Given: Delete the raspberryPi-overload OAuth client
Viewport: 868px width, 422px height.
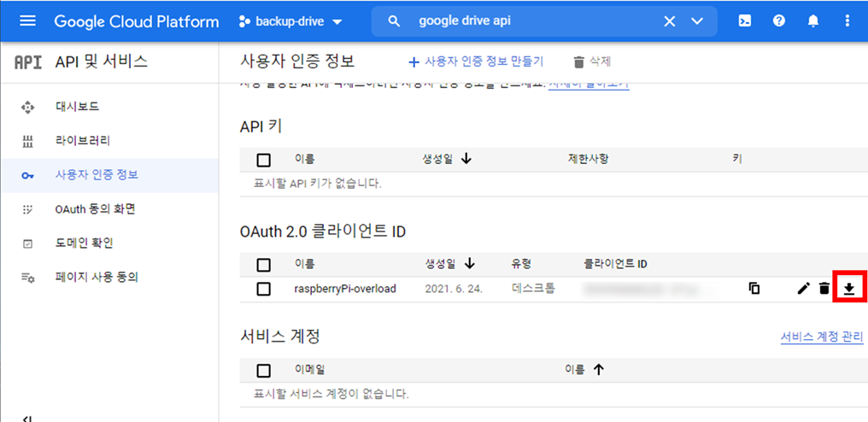Looking at the screenshot, I should coord(824,288).
